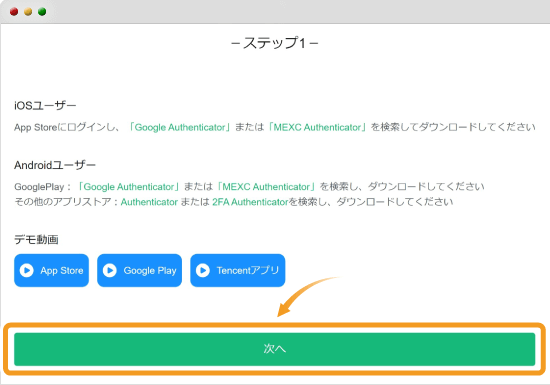Image resolution: width=550 pixels, height=385 pixels.
Task: Click the play icon on Google Play button
Action: point(110,270)
